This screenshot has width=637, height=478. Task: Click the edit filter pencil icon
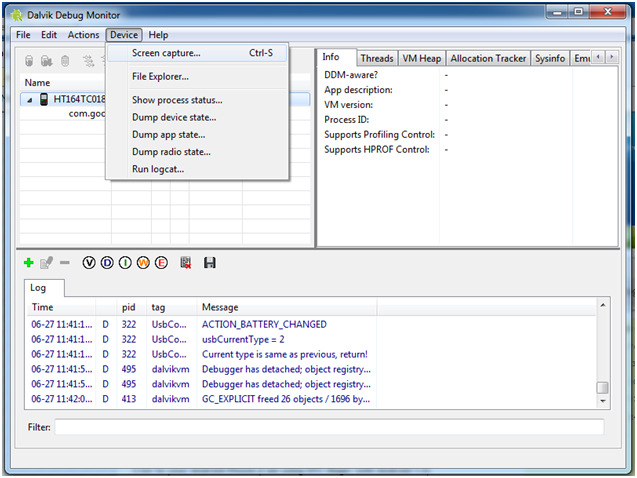pyautogui.click(x=46, y=263)
